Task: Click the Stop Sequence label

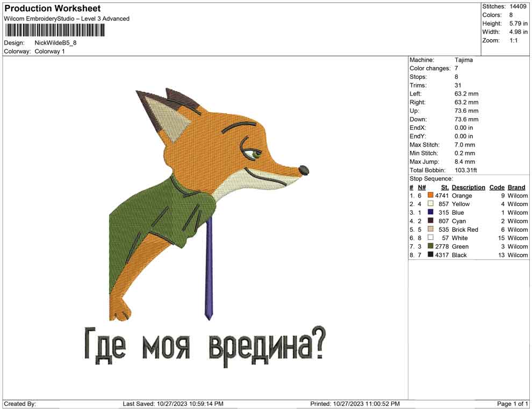Action: point(431,179)
